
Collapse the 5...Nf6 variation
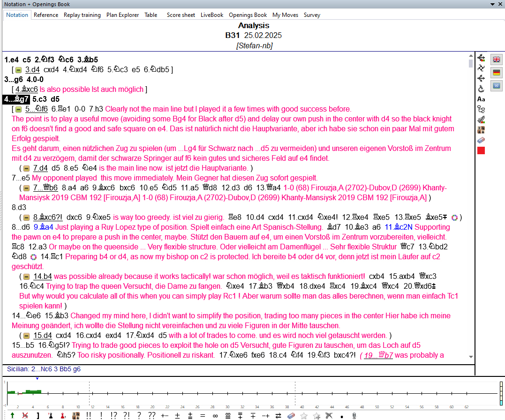[x=19, y=109]
